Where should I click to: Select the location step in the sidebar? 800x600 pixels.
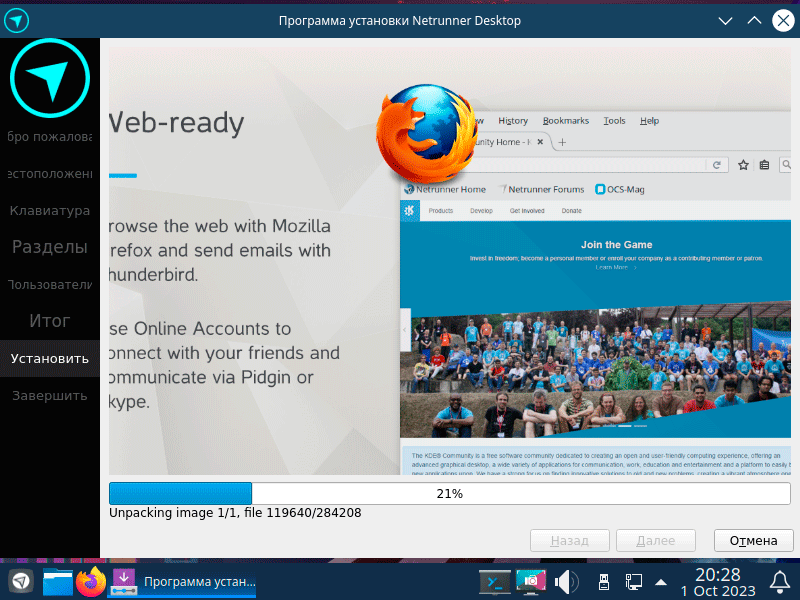(x=50, y=173)
